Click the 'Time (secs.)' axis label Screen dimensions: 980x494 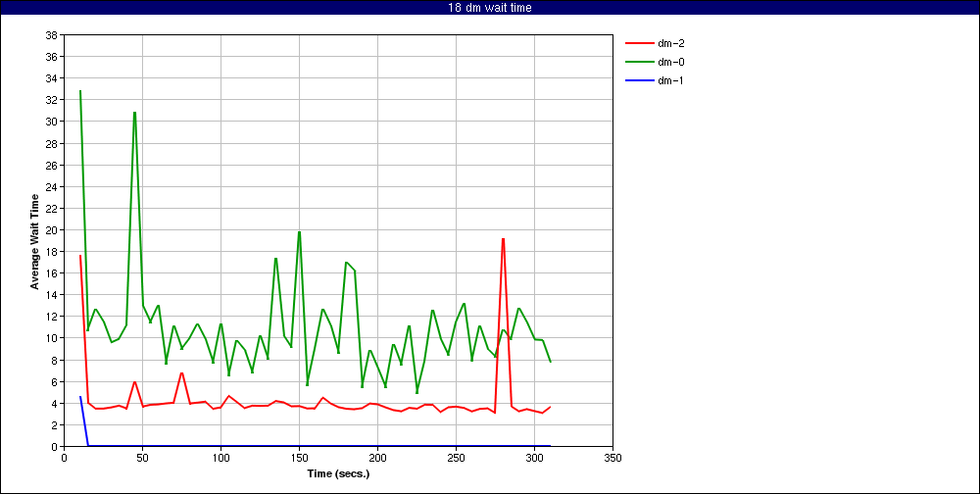pos(338,473)
